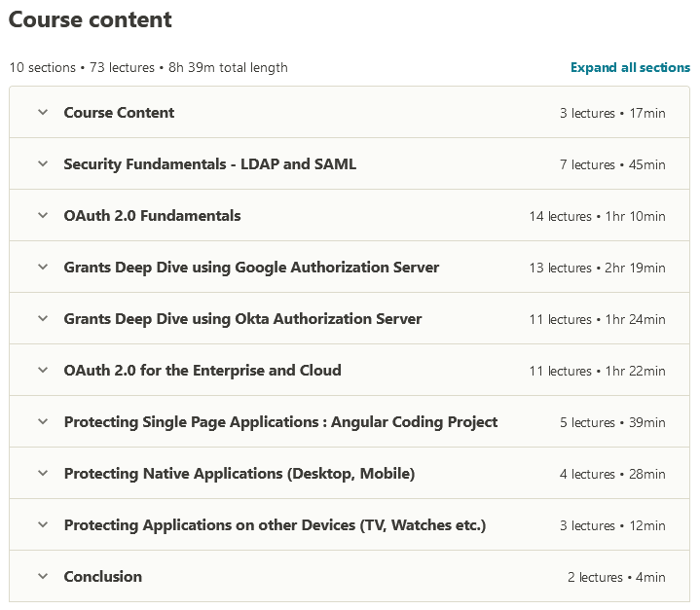Click the 13 lectures 2hr 19min label
Screen dimensions: 700x610
coord(597,269)
